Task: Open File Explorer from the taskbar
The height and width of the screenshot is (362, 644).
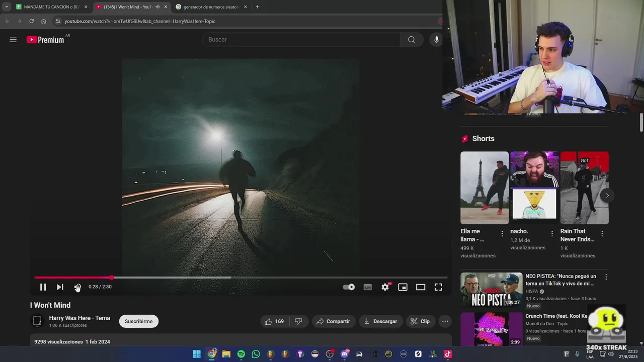Action: 226,354
